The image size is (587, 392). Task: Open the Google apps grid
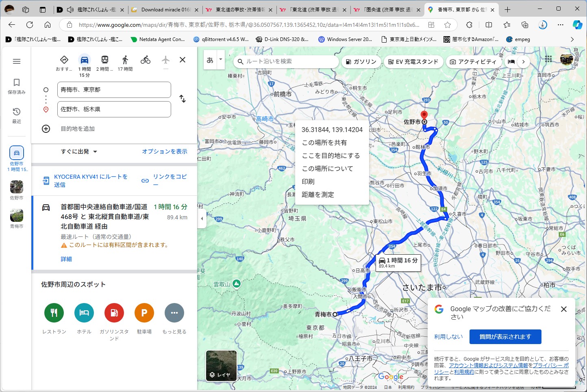548,59
